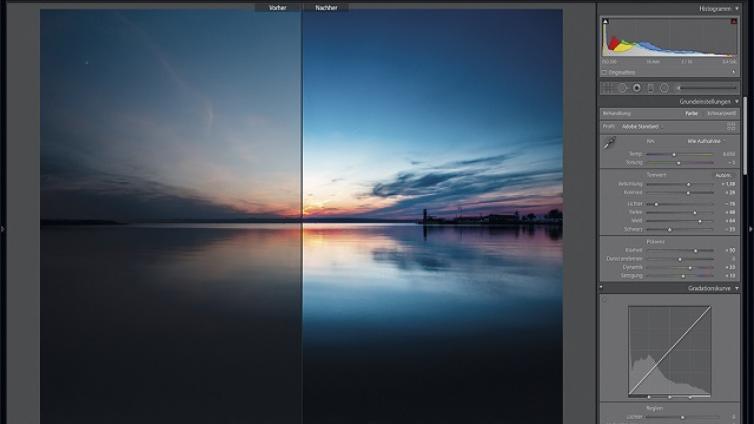The image size is (754, 424).
Task: Click the right split marker below tone curve
Action: [x=690, y=397]
